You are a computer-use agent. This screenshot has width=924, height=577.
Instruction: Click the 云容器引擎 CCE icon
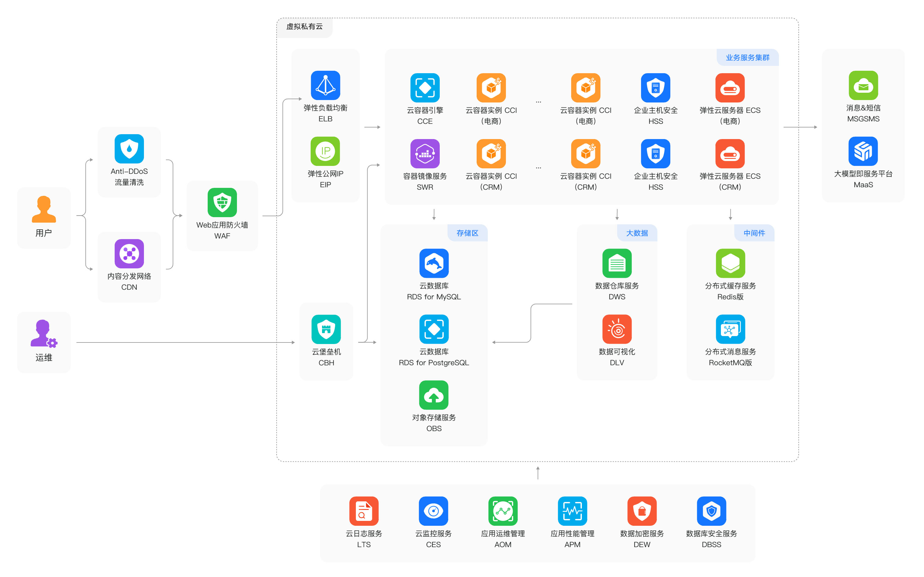425,88
